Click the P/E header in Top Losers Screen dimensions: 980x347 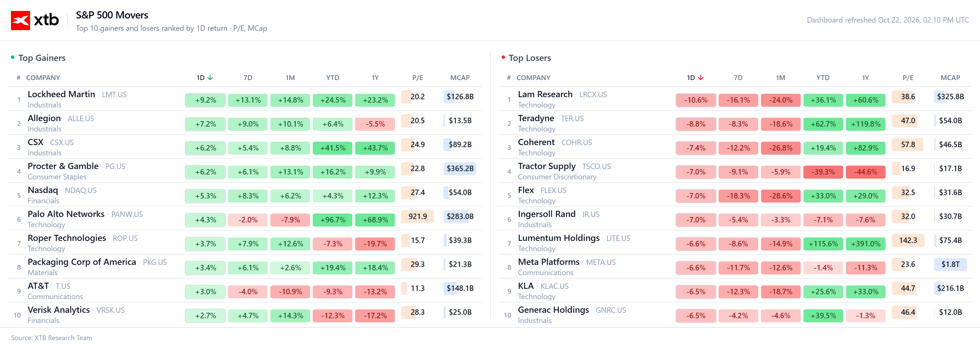tap(908, 78)
